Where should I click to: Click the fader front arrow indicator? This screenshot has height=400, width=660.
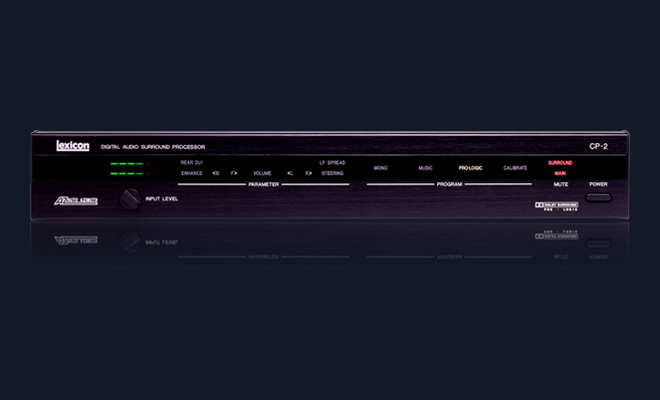point(234,173)
